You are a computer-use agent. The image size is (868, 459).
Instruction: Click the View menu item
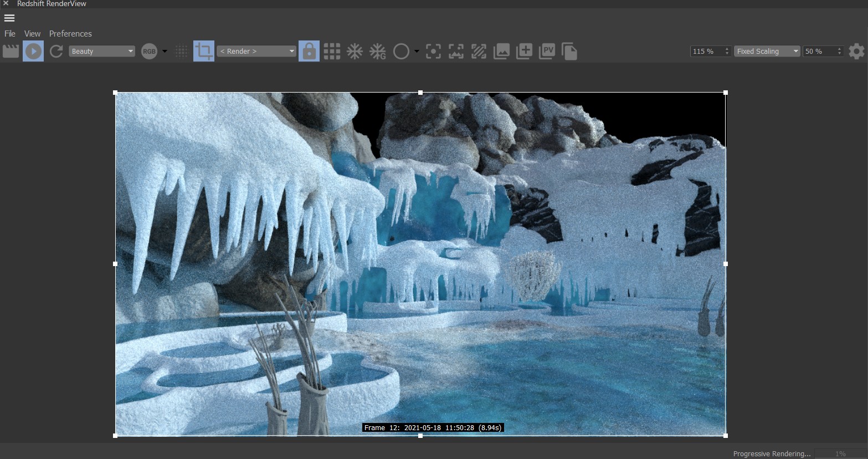[32, 34]
